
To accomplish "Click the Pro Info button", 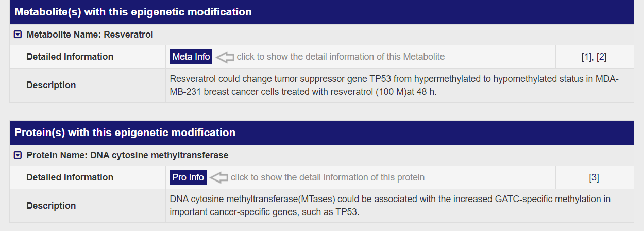I will 188,177.
